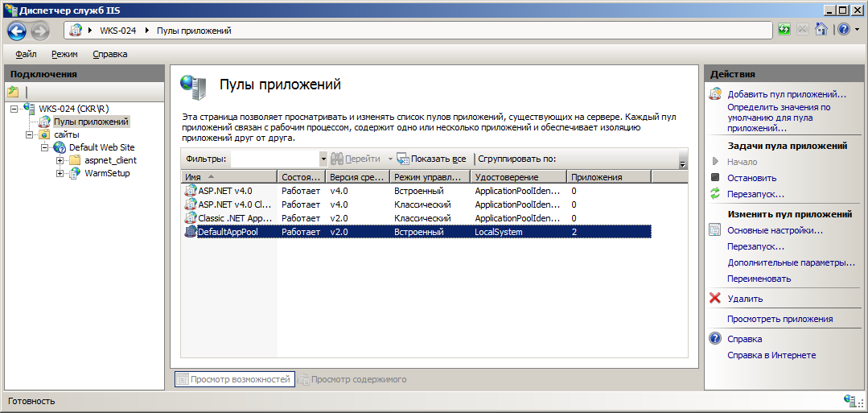Image resolution: width=868 pixels, height=413 pixels.
Task: Click the Classic .NET App... pool icon
Action: (x=191, y=218)
